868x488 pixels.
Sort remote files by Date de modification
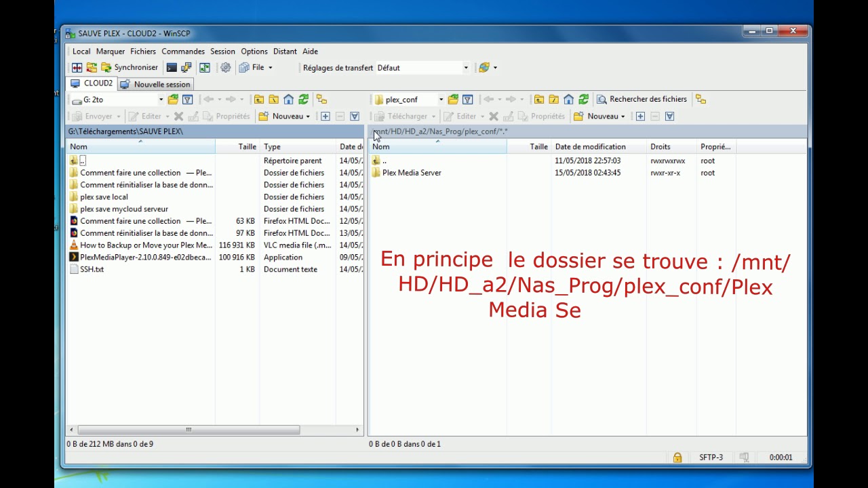tap(598, 146)
